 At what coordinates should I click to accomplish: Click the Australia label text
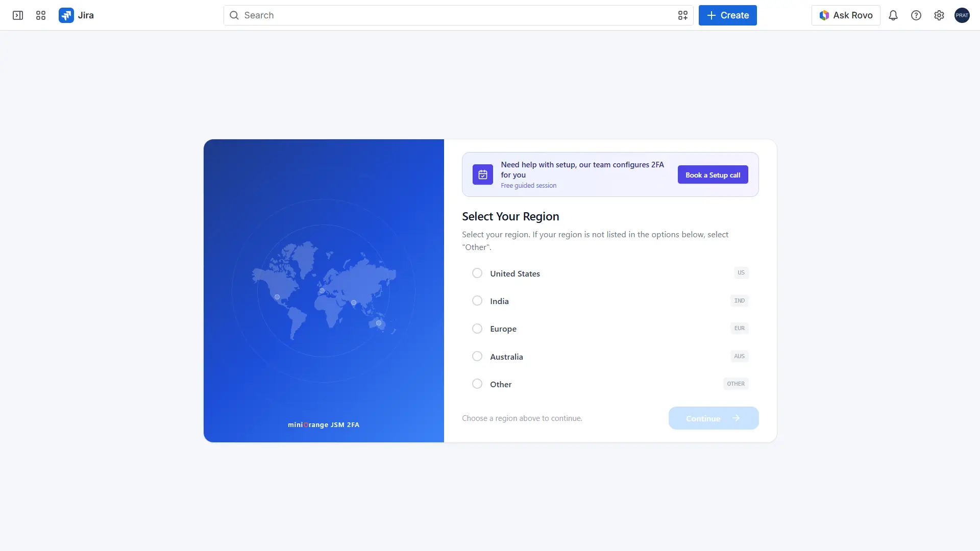pos(506,357)
